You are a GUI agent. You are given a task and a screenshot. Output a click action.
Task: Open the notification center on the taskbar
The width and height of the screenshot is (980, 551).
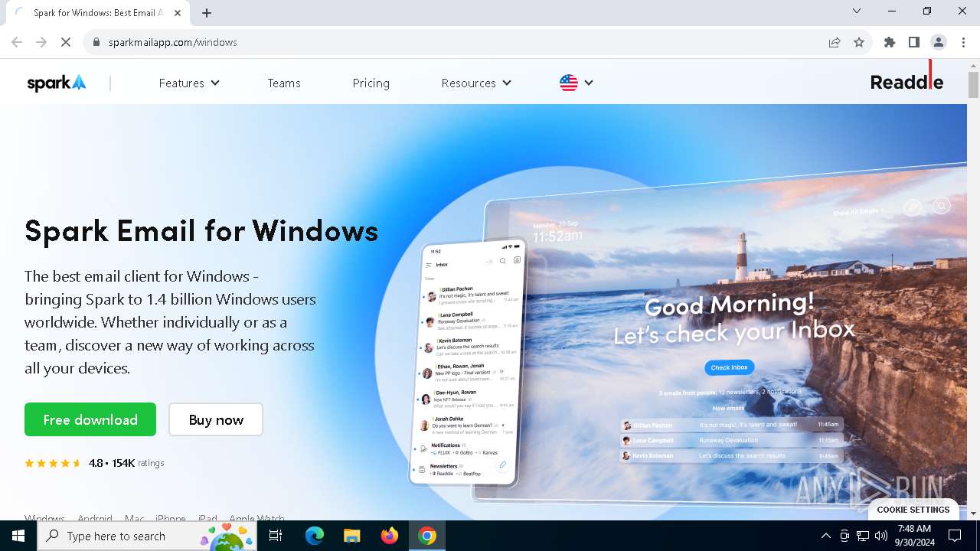(x=955, y=536)
